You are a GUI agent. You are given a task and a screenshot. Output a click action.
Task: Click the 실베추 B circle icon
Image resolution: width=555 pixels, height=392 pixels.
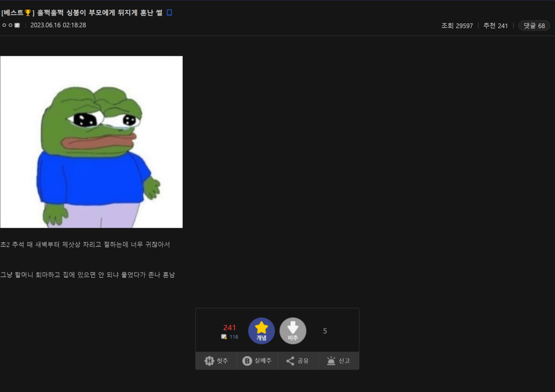247,361
